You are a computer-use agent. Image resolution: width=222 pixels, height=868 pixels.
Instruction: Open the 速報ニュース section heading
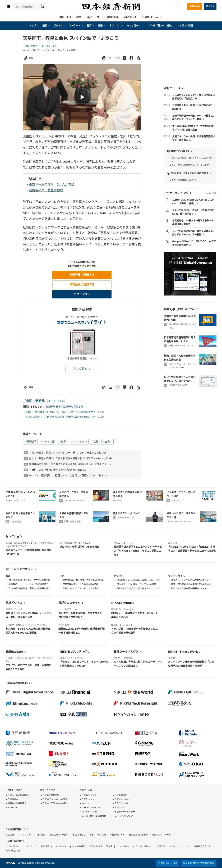click(173, 88)
